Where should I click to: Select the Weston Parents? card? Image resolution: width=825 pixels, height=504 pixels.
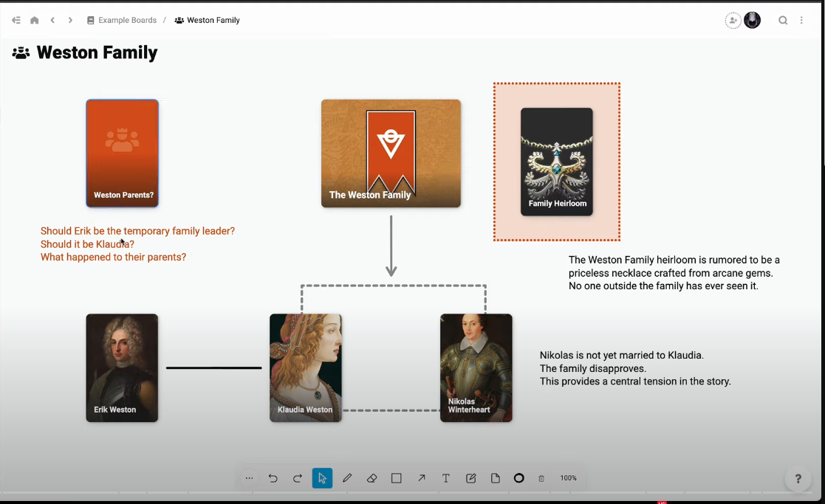coord(122,153)
